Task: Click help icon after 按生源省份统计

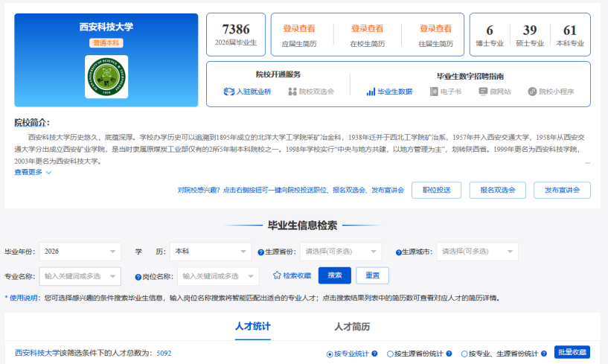Action: pos(449,354)
